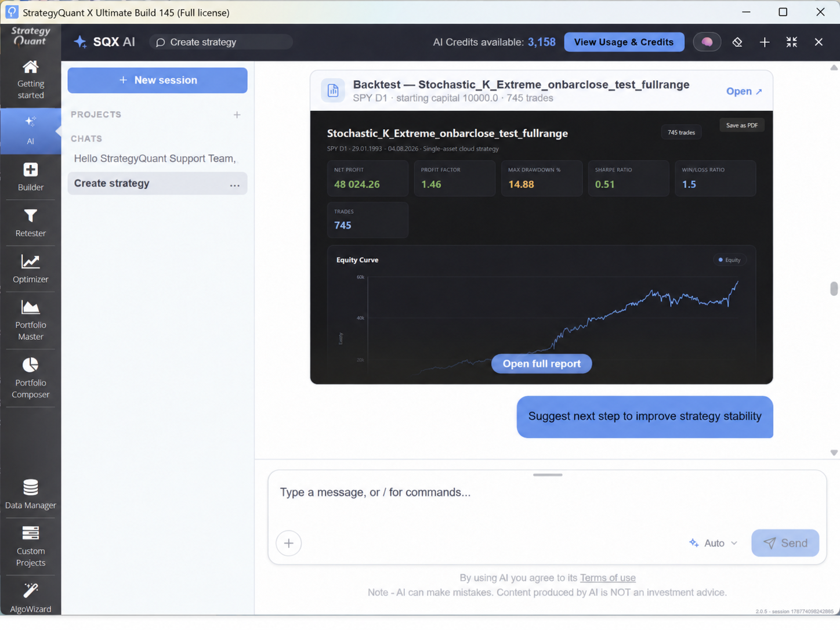Image resolution: width=840 pixels, height=630 pixels.
Task: Open the Getting started section
Action: point(30,80)
